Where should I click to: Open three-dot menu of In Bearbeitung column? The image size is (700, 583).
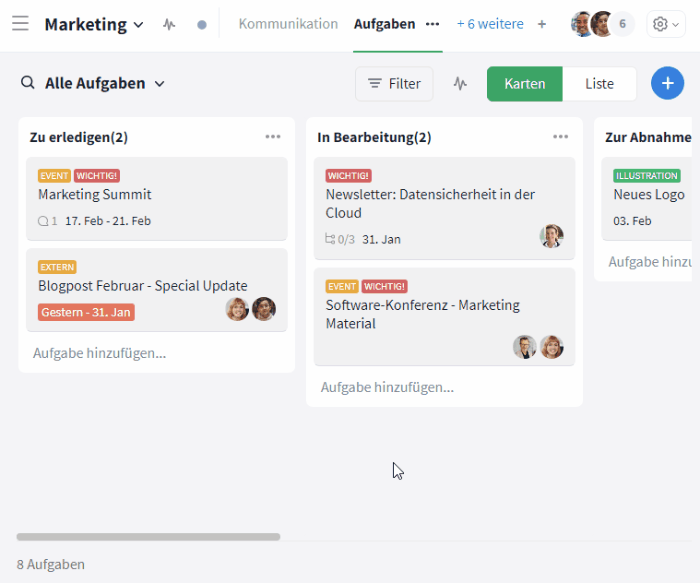(x=561, y=137)
